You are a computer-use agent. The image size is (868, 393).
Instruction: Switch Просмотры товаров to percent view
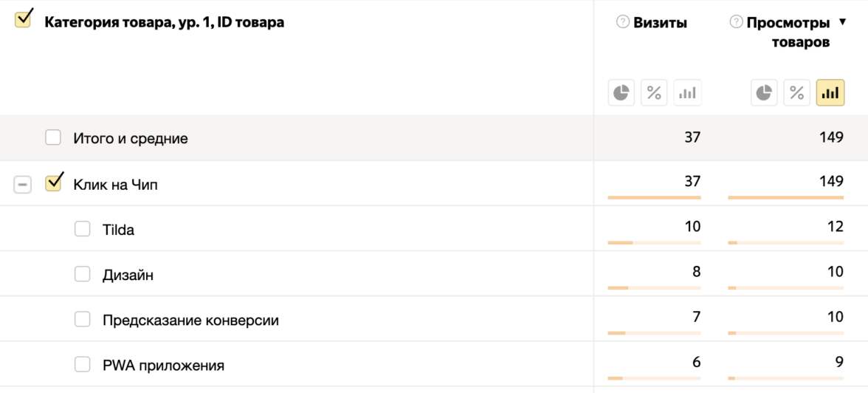point(797,93)
